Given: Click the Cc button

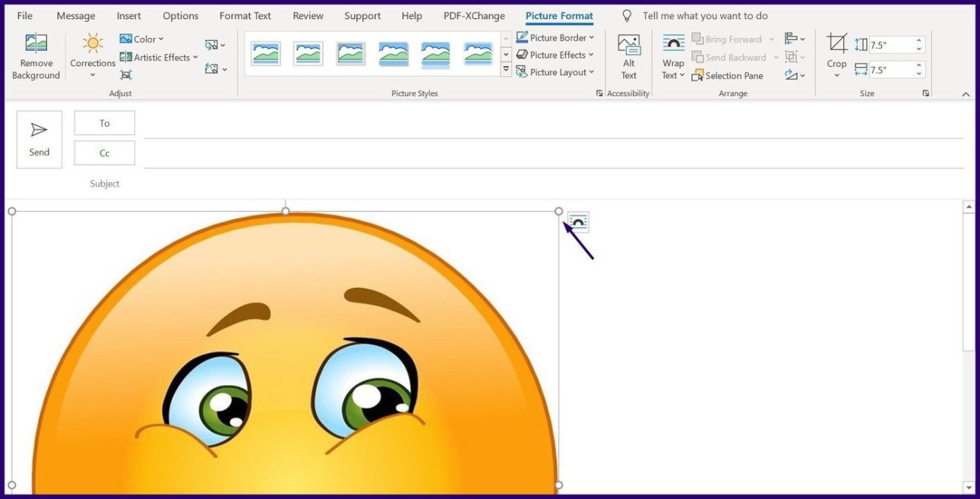Looking at the screenshot, I should (x=105, y=153).
